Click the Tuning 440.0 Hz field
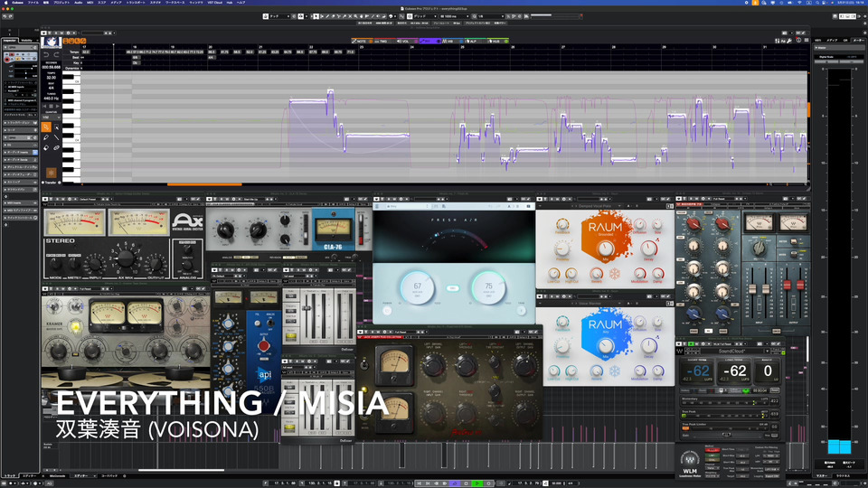Screen dimensions: 868x488 [51, 99]
